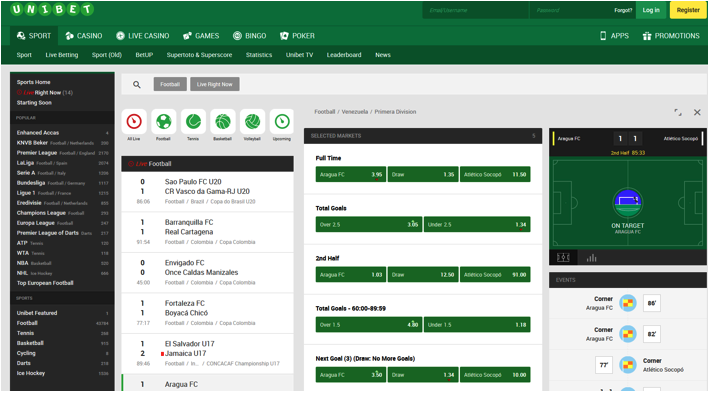Go to Live Betting submenu
The image size is (710, 404).
point(62,55)
